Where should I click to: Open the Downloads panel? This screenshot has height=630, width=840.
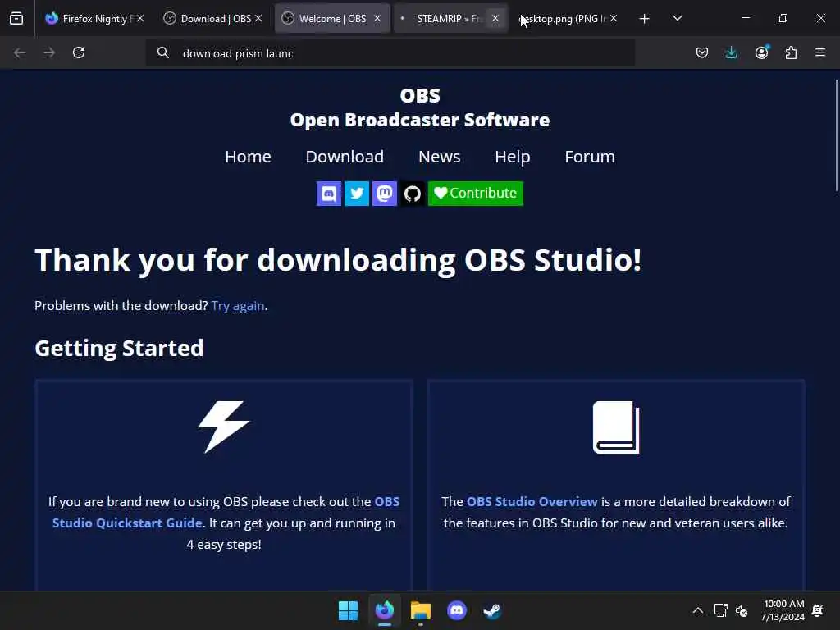coord(731,52)
